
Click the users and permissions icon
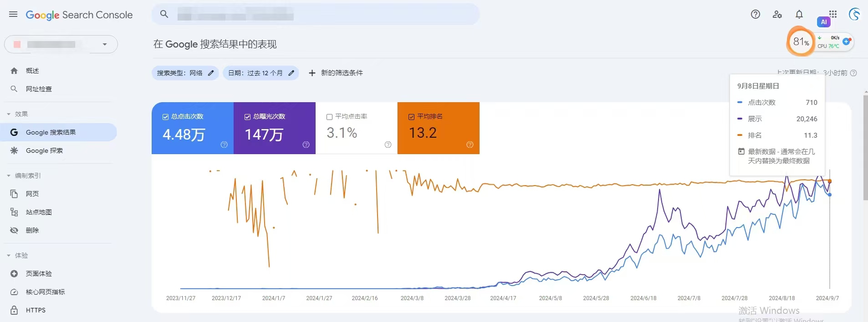click(x=777, y=15)
